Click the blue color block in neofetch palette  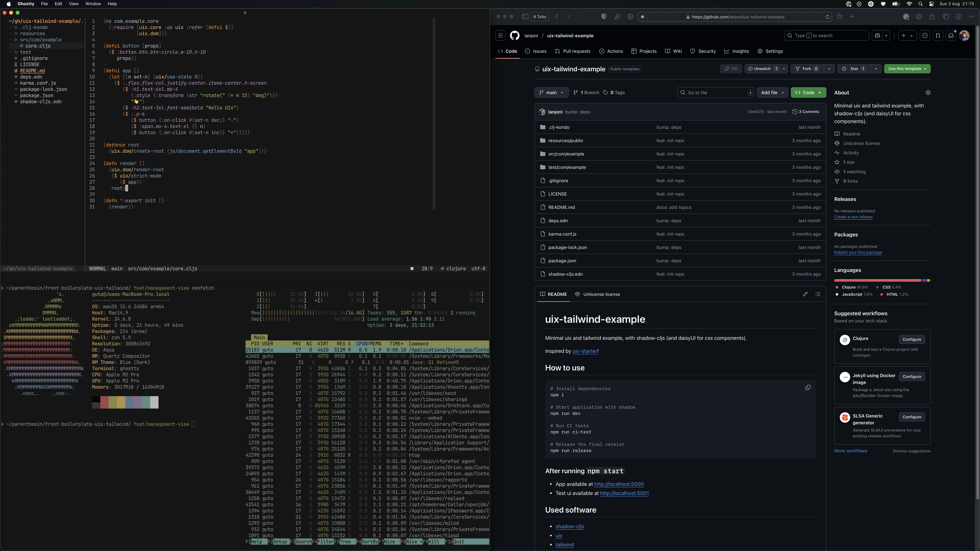(x=129, y=402)
